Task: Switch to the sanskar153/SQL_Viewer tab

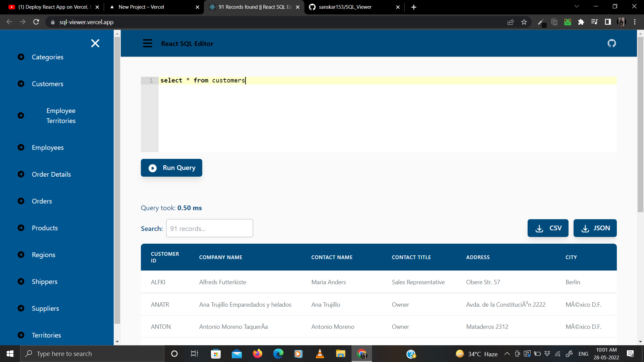Action: tap(345, 7)
